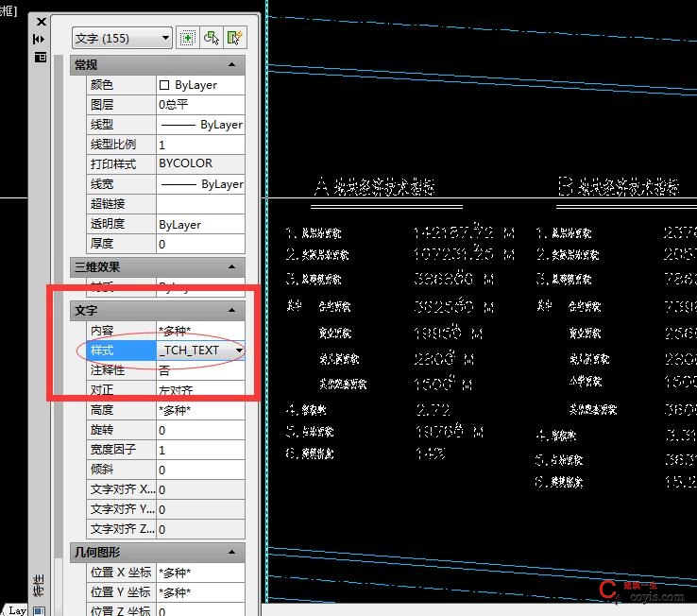Viewport: 697px width, 616px height.
Task: Edit the 文字对齐 X value
Action: coord(200,489)
